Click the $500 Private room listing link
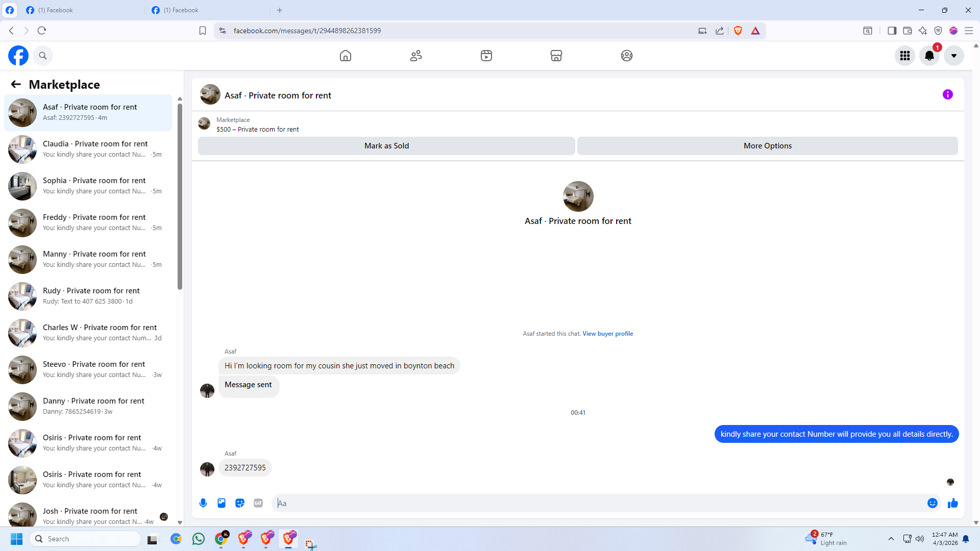This screenshot has height=551, width=980. click(x=258, y=130)
